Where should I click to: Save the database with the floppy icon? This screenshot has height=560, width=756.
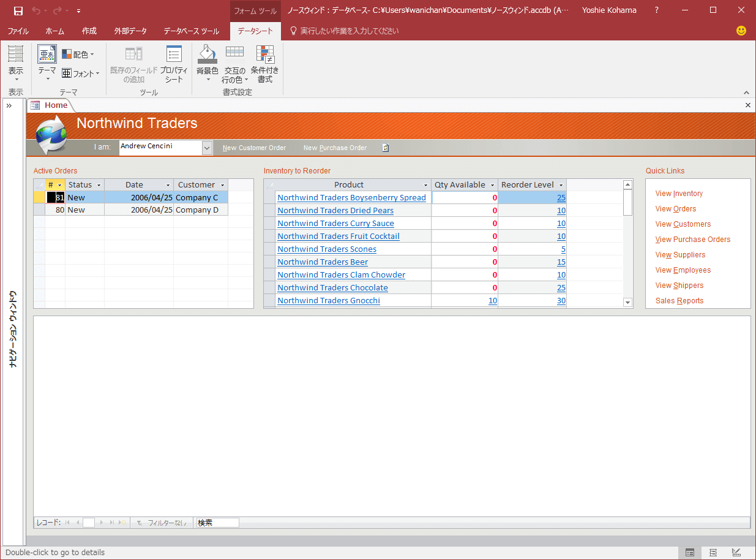(x=18, y=10)
